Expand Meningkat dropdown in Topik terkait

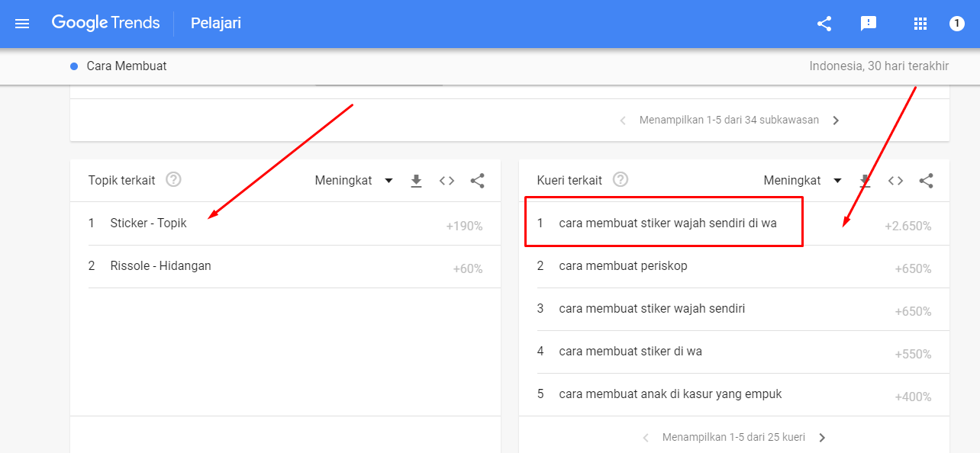coord(355,181)
